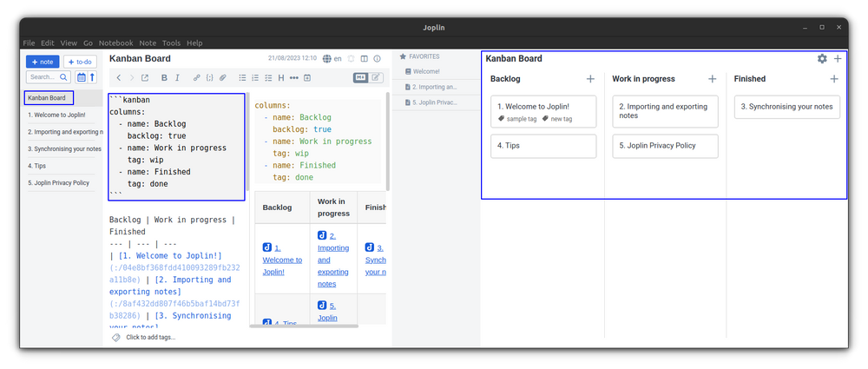The height and width of the screenshot is (369, 868).
Task: Insert a numbered list
Action: click(254, 78)
